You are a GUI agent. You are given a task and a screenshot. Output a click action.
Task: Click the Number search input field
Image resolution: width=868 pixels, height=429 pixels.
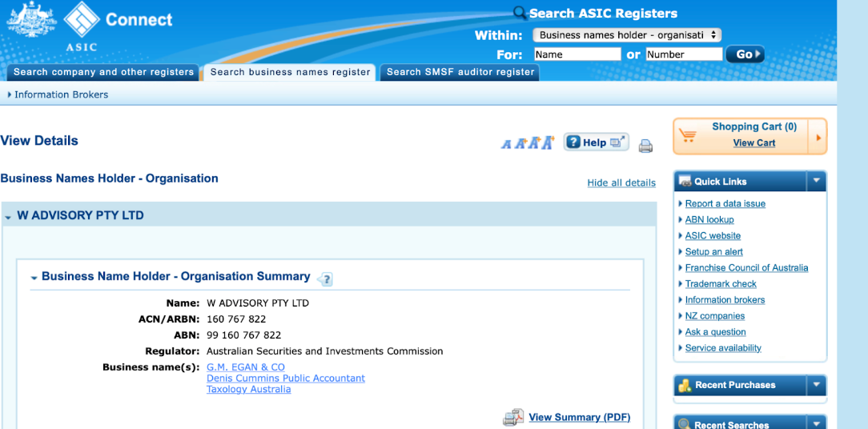click(x=684, y=54)
